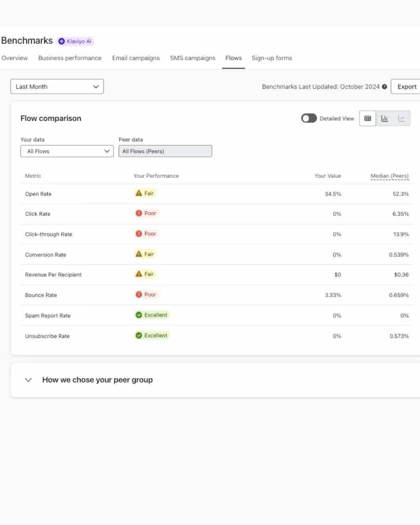Screen dimensions: 420x525
Task: Open the Last Month date range dropdown
Action: tap(57, 87)
